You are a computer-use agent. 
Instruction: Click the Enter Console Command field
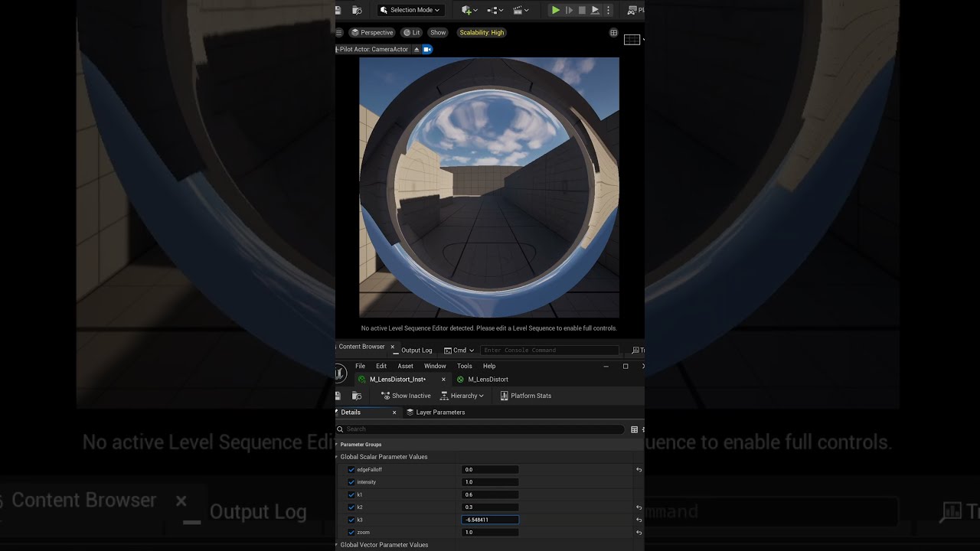pyautogui.click(x=549, y=350)
